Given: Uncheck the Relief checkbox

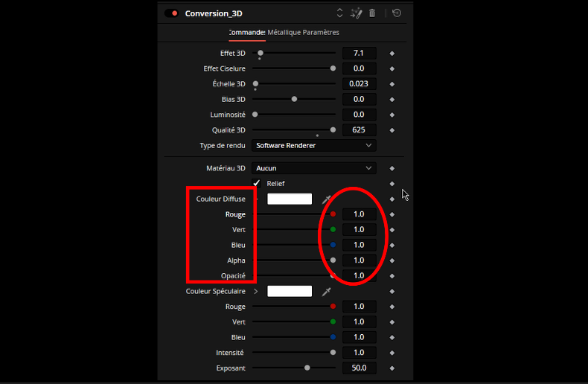Looking at the screenshot, I should tap(256, 183).
